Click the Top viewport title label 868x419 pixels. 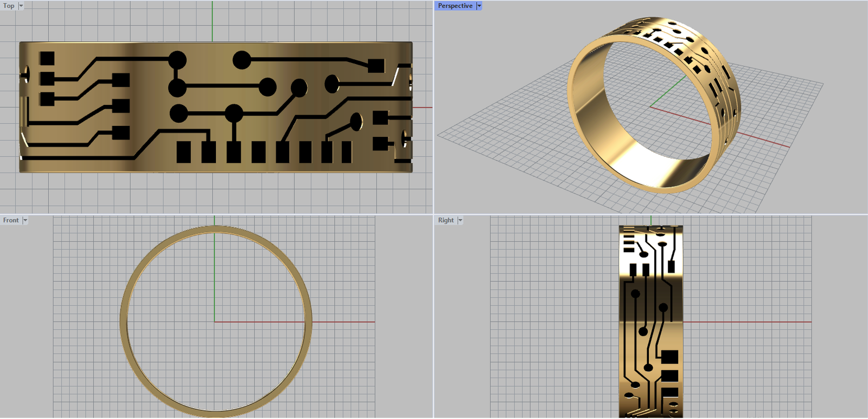tap(9, 6)
